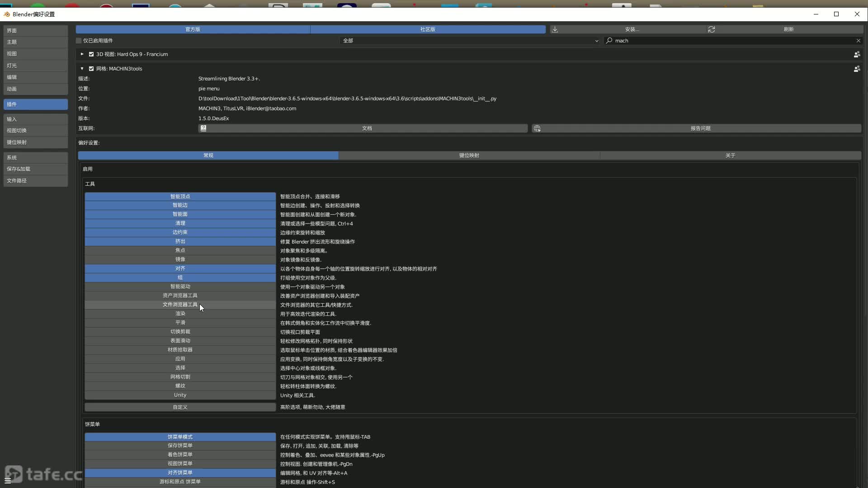This screenshot has width=868, height=488.
Task: Open the 主题 sidebar section
Action: tap(36, 42)
